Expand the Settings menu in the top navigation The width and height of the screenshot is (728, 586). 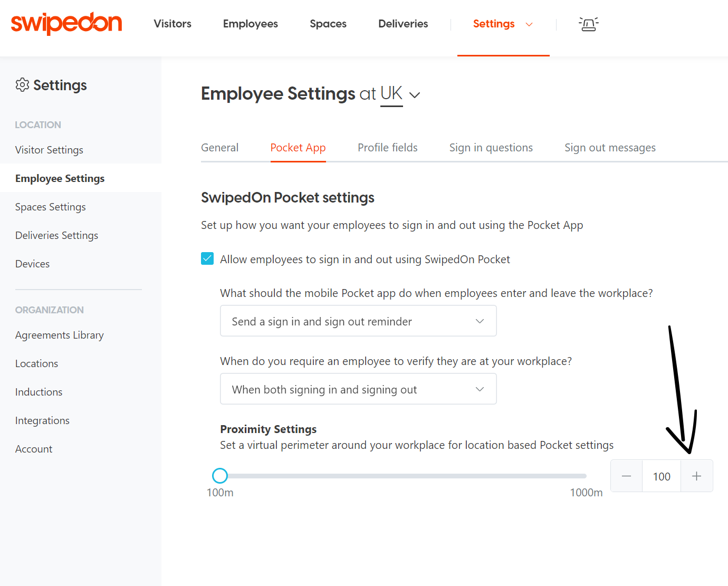(x=503, y=24)
